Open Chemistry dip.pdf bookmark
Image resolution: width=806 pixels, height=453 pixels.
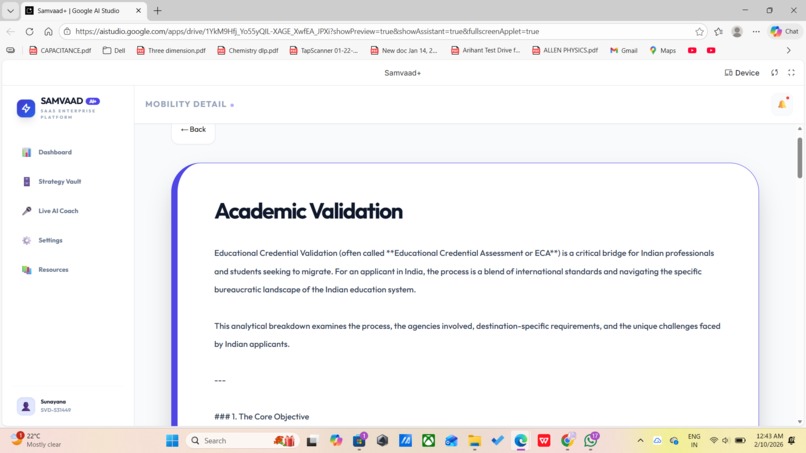click(248, 50)
